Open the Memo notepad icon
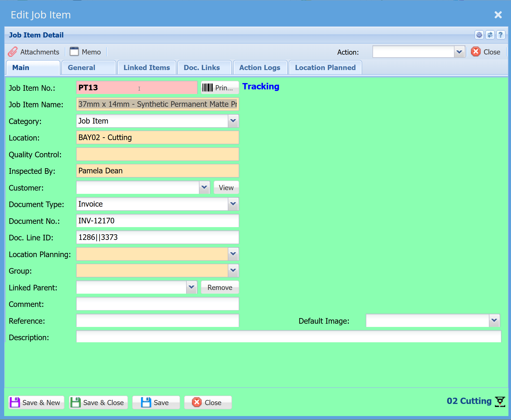The height and width of the screenshot is (420, 511). pyautogui.click(x=74, y=51)
